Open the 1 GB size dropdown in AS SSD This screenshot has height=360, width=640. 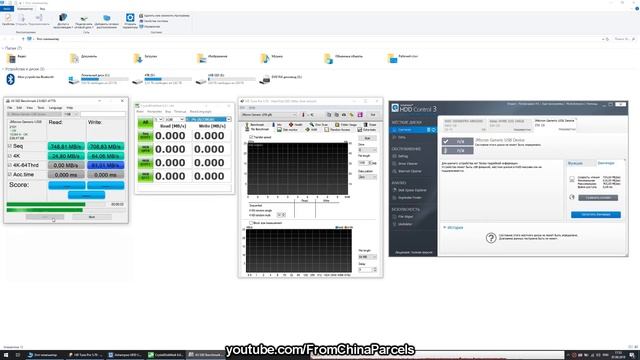pos(71,114)
